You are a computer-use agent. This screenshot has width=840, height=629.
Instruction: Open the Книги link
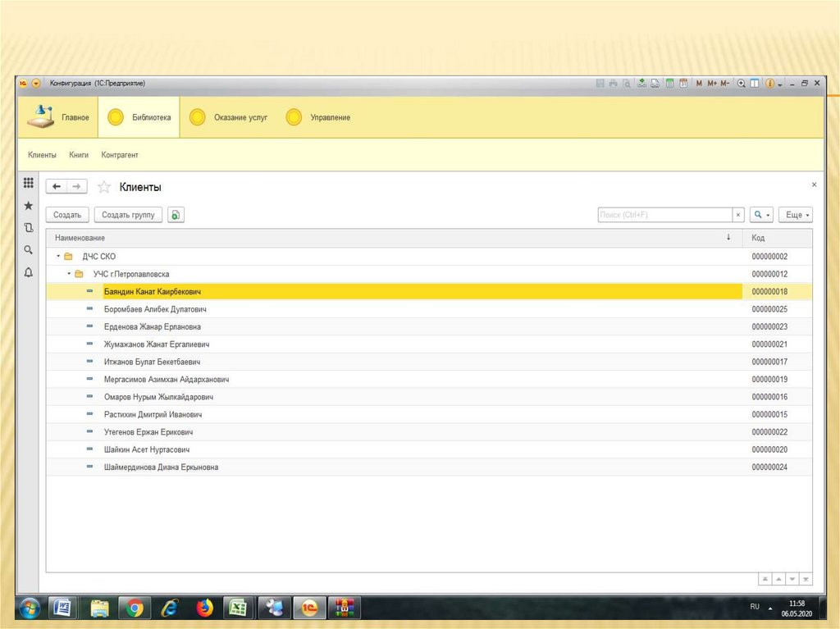(79, 155)
